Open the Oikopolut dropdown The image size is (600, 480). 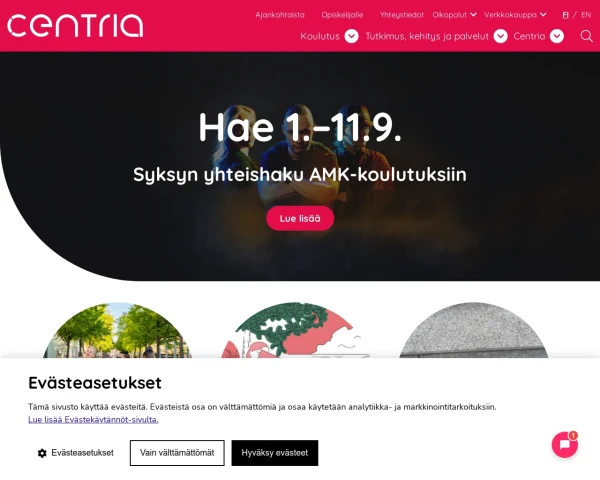pyautogui.click(x=454, y=15)
